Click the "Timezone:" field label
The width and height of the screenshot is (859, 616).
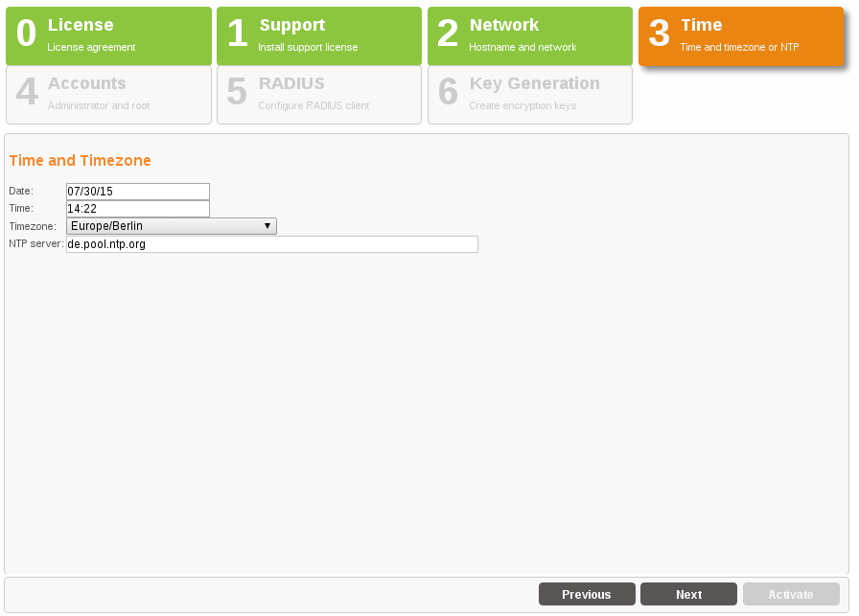click(33, 226)
